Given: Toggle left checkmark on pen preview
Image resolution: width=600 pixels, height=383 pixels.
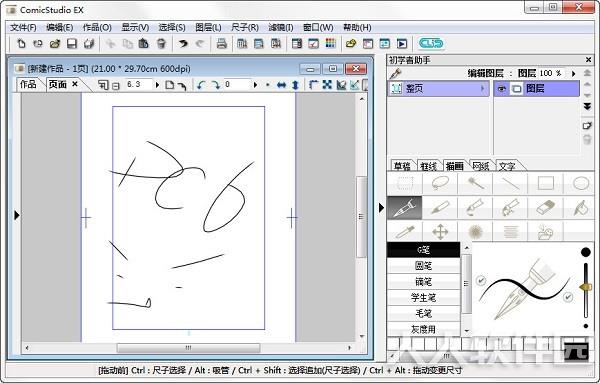Looking at the screenshot, I should (481, 281).
